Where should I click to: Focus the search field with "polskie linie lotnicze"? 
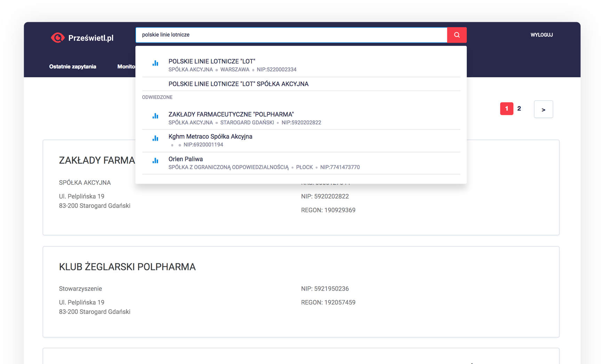(291, 35)
